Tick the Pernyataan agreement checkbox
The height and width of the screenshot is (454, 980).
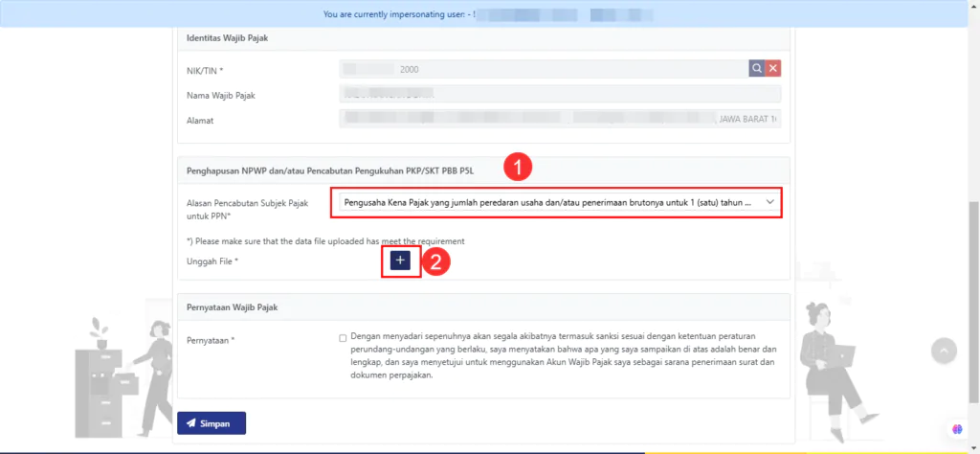click(x=343, y=338)
